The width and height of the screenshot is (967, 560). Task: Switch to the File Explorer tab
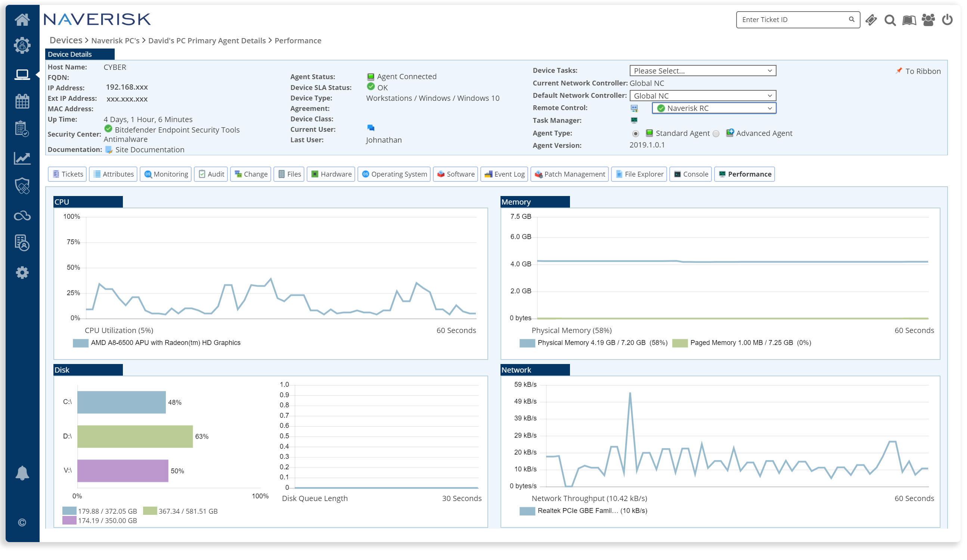point(639,174)
